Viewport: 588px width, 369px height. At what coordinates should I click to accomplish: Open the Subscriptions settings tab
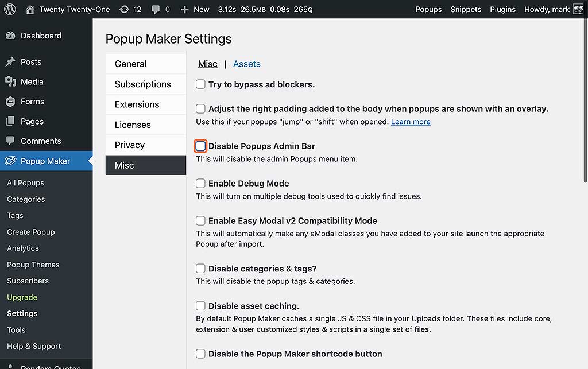coord(146,84)
